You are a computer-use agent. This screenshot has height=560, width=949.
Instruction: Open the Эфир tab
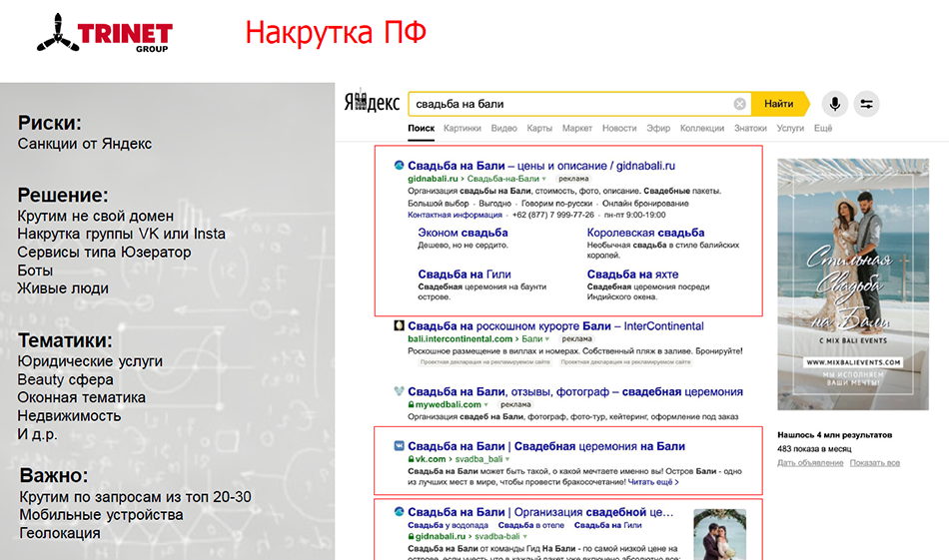point(658,128)
